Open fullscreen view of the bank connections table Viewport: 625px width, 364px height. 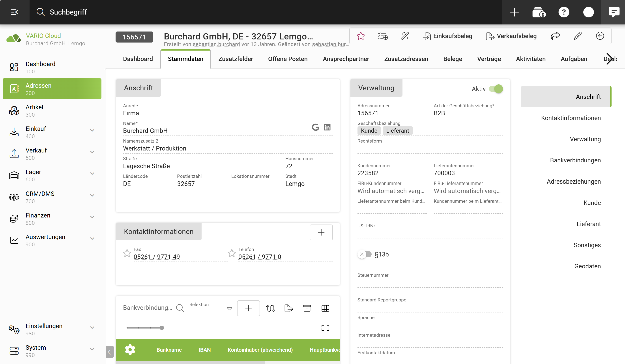pyautogui.click(x=325, y=328)
